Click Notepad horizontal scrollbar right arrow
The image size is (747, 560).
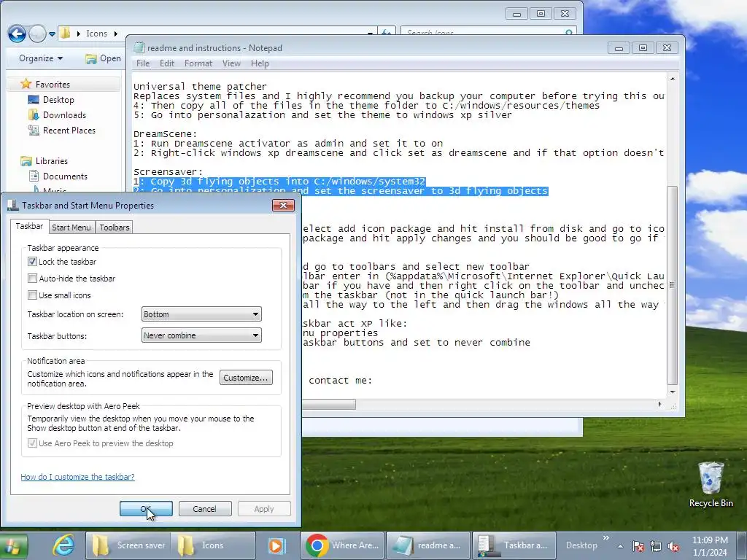pyautogui.click(x=659, y=404)
